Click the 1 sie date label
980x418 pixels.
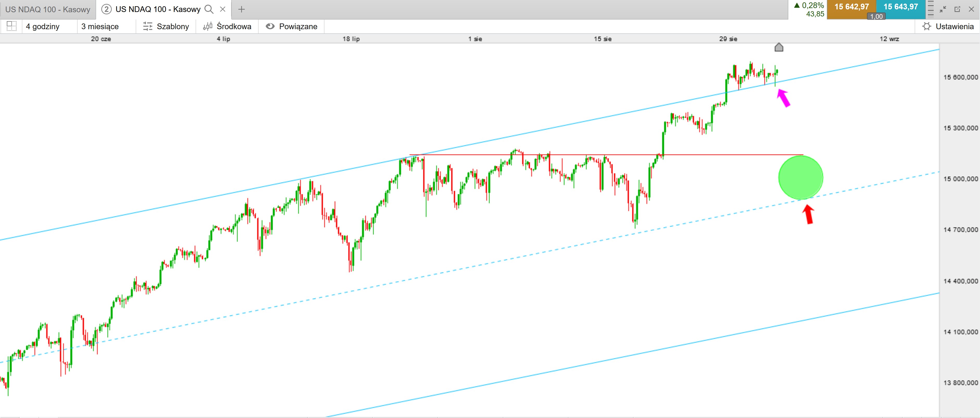475,39
